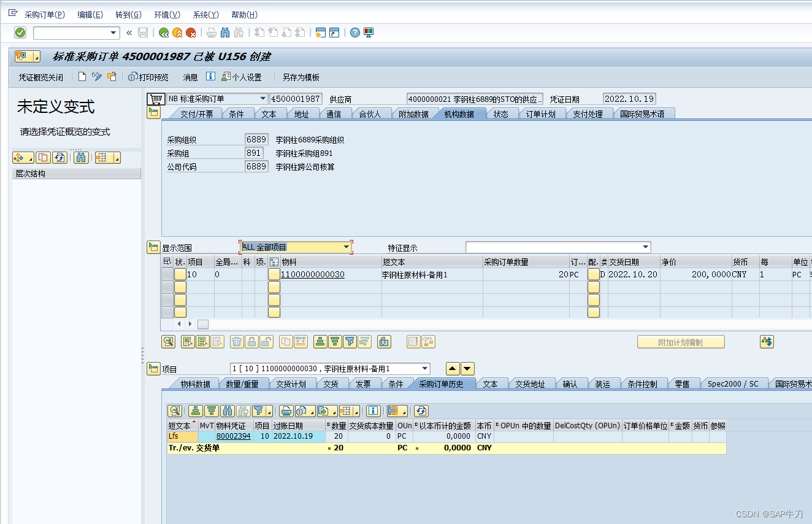Click the Find binoculars icon in document overview panel
Screen dimensions: 812x524
tap(81, 158)
